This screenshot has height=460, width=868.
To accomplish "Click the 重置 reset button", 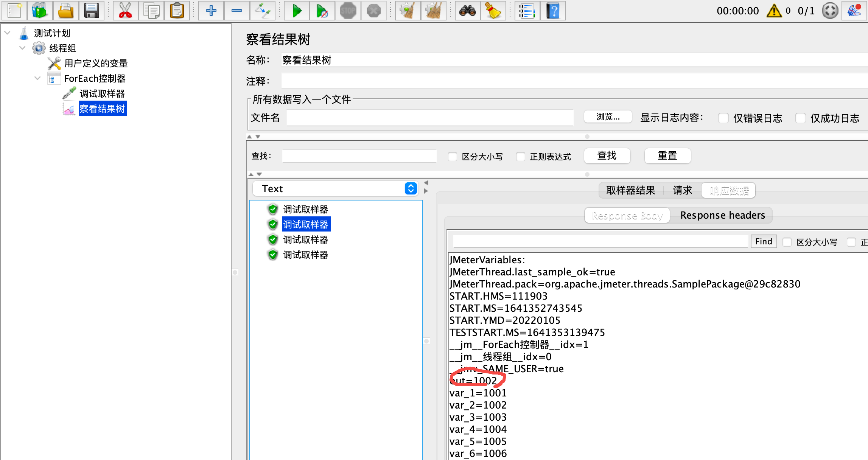I will click(x=667, y=156).
